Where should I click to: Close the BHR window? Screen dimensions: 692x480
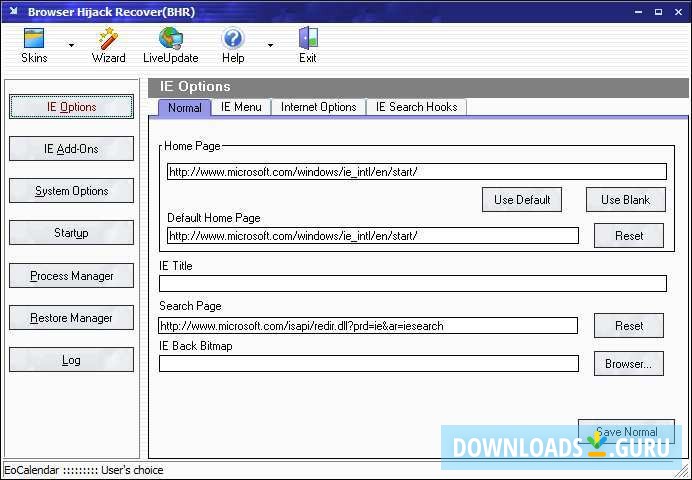679,12
